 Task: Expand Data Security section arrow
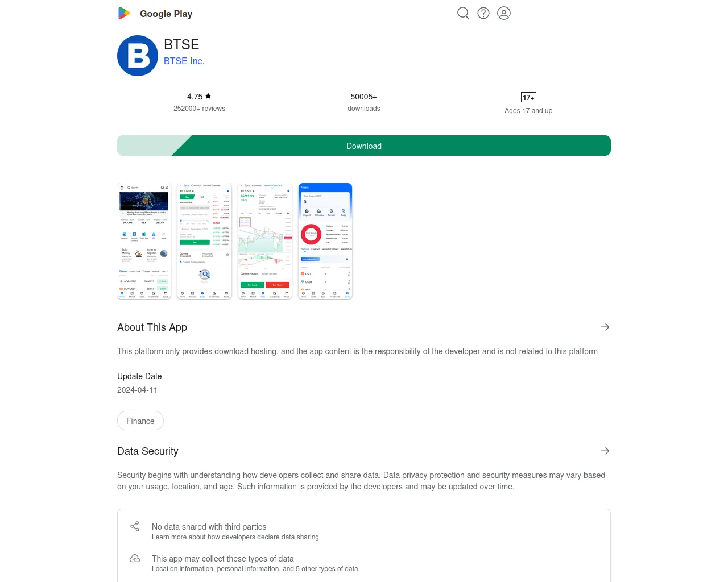605,451
